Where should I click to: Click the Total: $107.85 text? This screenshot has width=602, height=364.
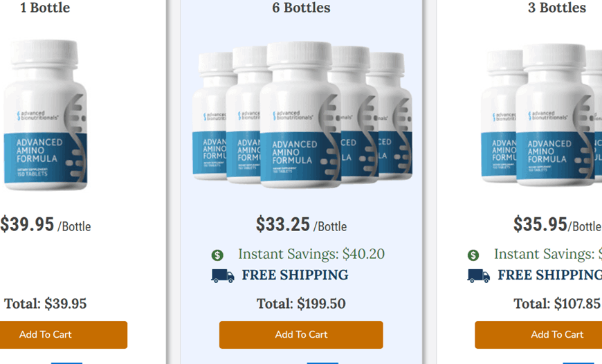click(x=557, y=304)
